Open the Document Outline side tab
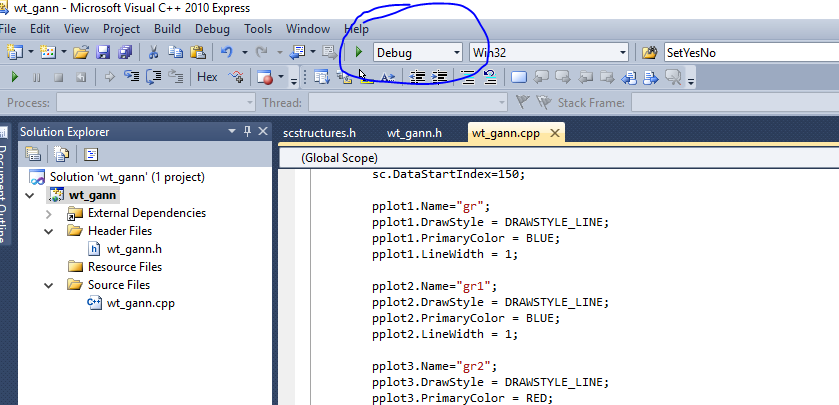This screenshot has height=405, width=839. pos(4,185)
